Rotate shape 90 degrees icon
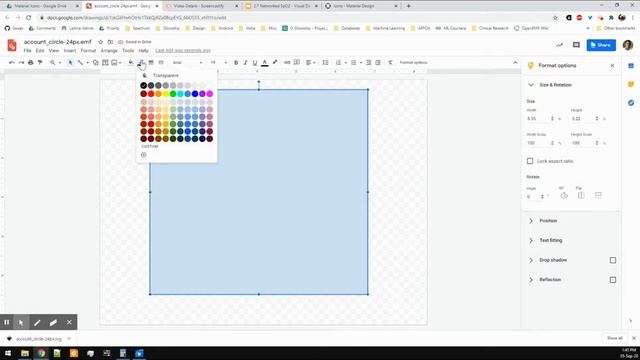640x360 pixels. pyautogui.click(x=564, y=196)
